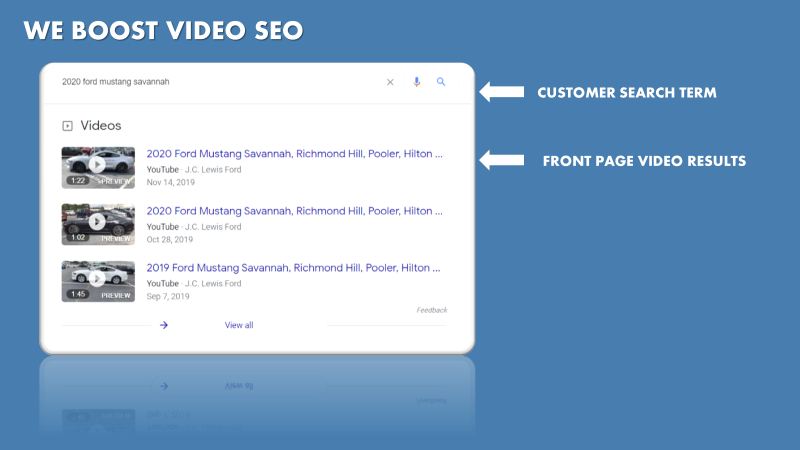Play the 1:22 Mustang video thumbnail
Screen dimensions: 800x450
[98, 168]
